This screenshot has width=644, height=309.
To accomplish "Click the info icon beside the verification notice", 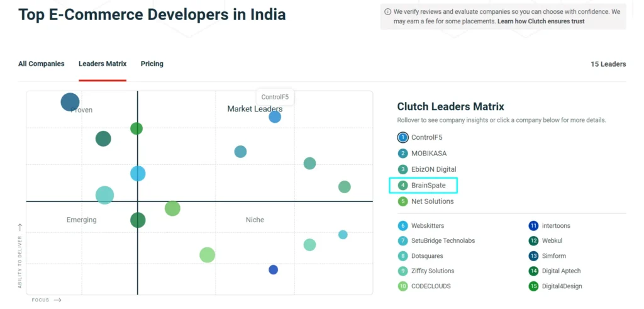I will pyautogui.click(x=387, y=12).
